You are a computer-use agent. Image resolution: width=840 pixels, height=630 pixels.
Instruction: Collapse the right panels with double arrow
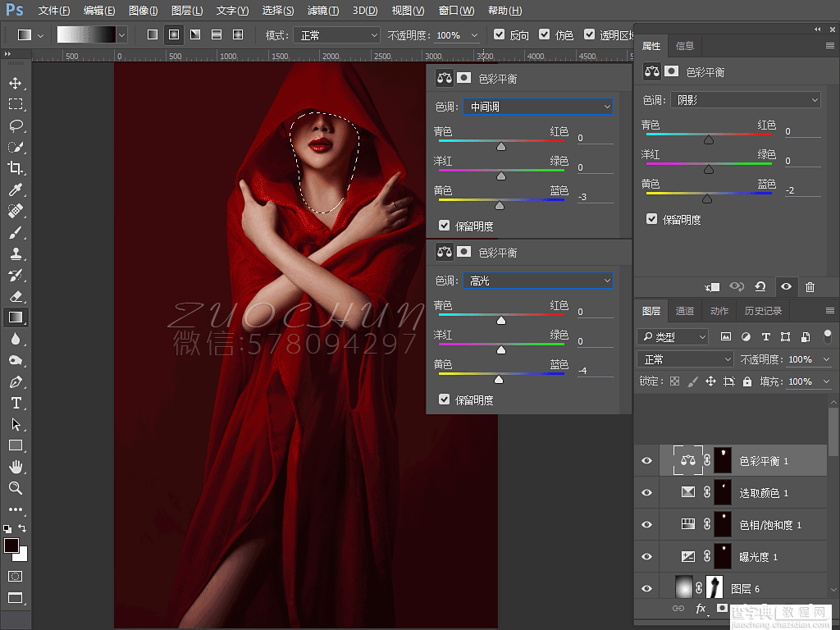click(x=818, y=29)
